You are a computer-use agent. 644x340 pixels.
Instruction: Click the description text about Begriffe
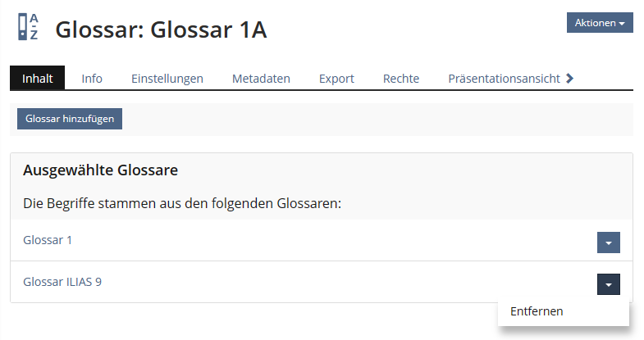tap(181, 202)
